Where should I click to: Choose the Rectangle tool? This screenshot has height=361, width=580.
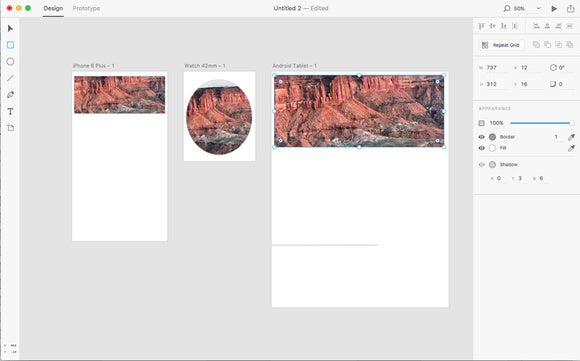coord(10,45)
